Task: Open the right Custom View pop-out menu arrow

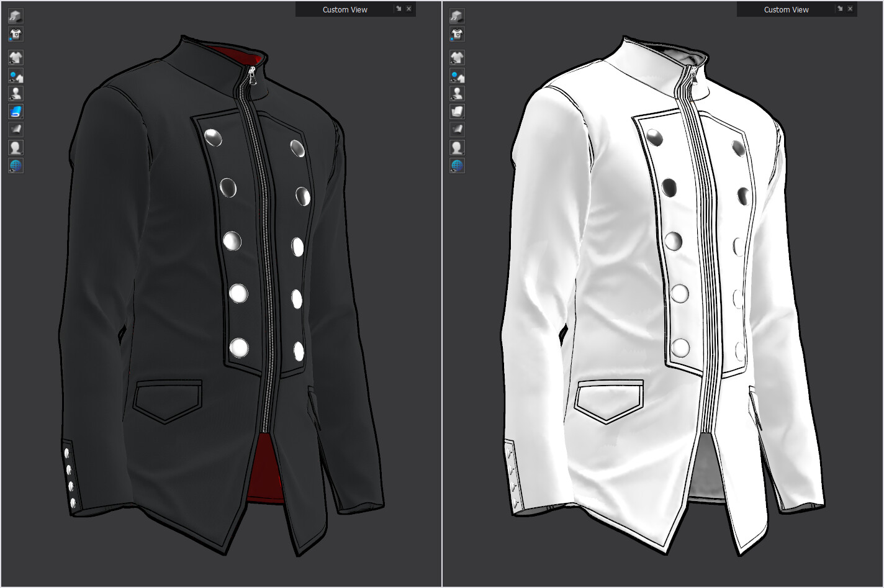Action: [839, 9]
